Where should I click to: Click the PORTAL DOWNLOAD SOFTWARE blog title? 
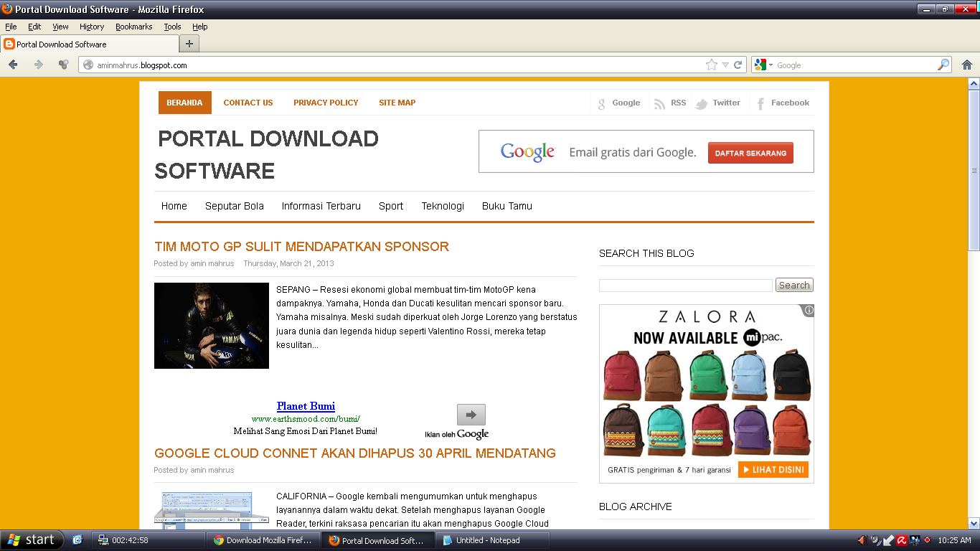pyautogui.click(x=267, y=155)
